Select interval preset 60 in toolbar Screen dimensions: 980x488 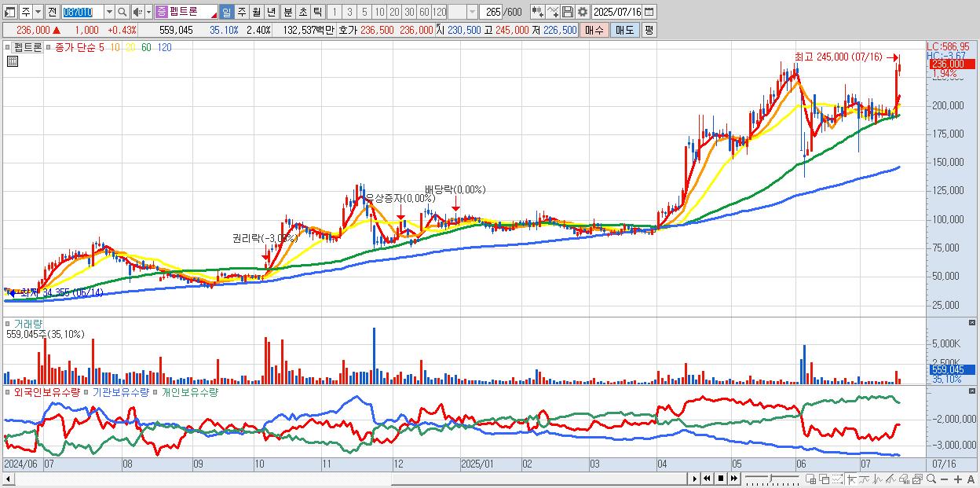tap(424, 12)
